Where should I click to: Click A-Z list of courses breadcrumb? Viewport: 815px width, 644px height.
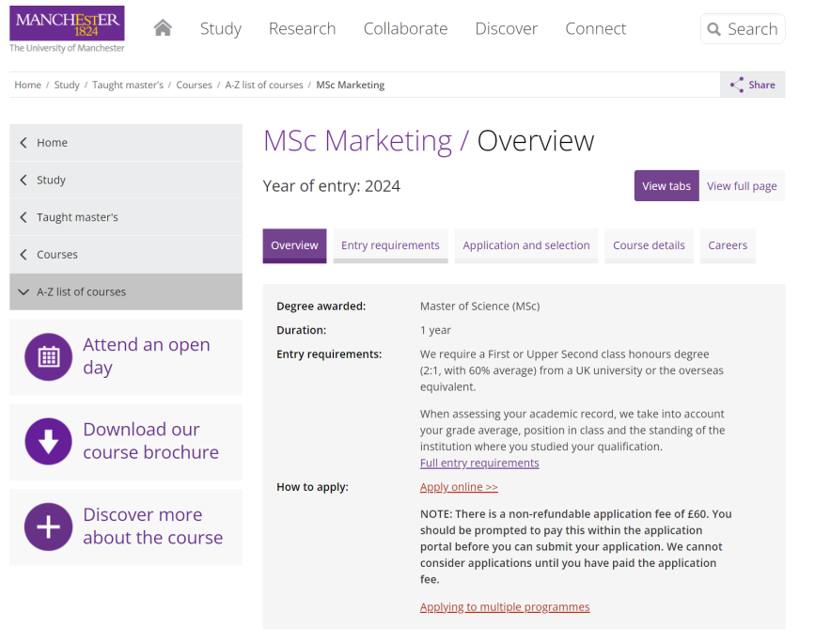pos(264,85)
